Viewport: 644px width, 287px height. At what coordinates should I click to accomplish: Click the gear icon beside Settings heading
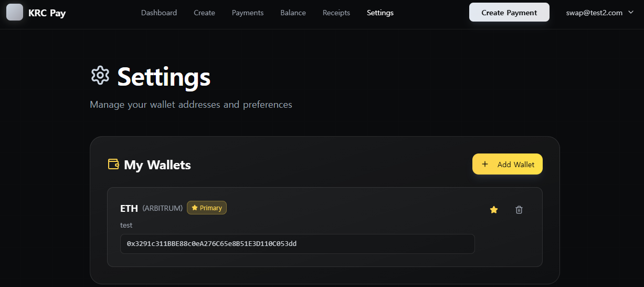pos(100,76)
